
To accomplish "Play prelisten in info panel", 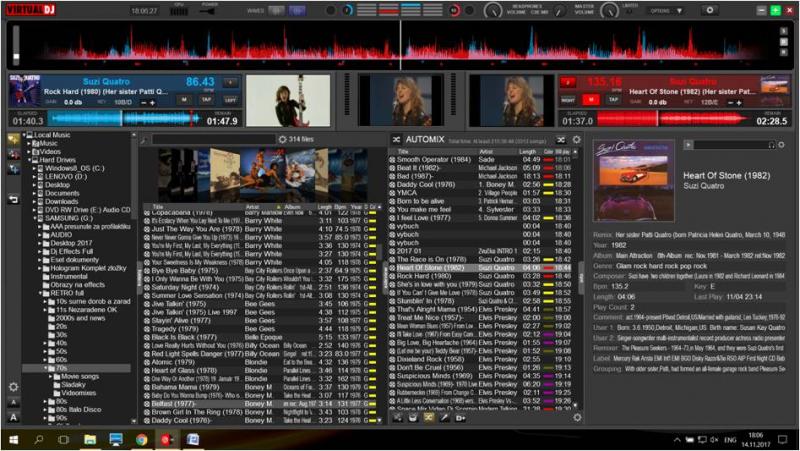I will (x=688, y=145).
